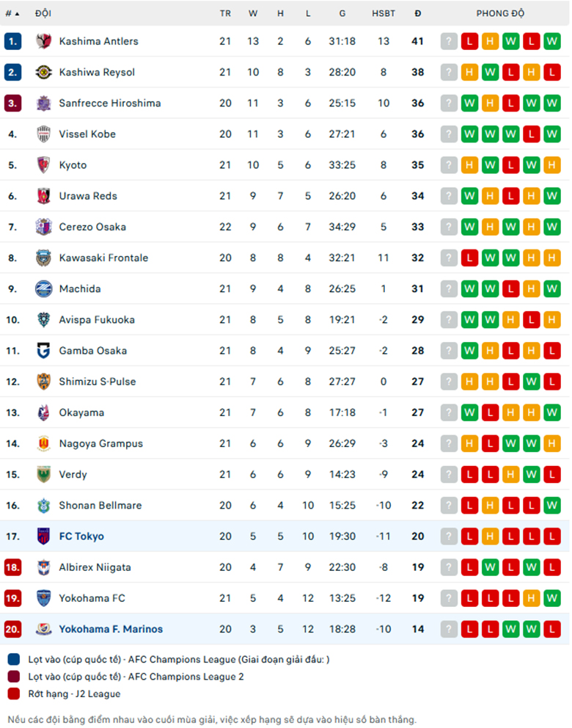Click the Nagoya Grampus club crest
This screenshot has width=572, height=728.
(x=43, y=443)
